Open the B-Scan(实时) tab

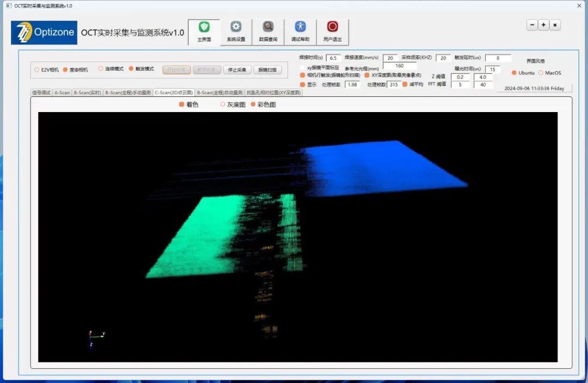(88, 92)
